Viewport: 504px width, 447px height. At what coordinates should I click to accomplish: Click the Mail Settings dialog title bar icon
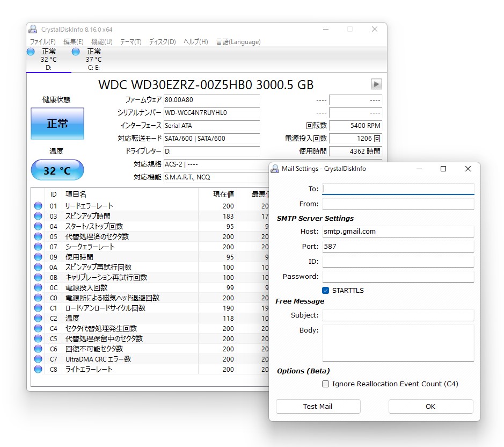point(275,169)
